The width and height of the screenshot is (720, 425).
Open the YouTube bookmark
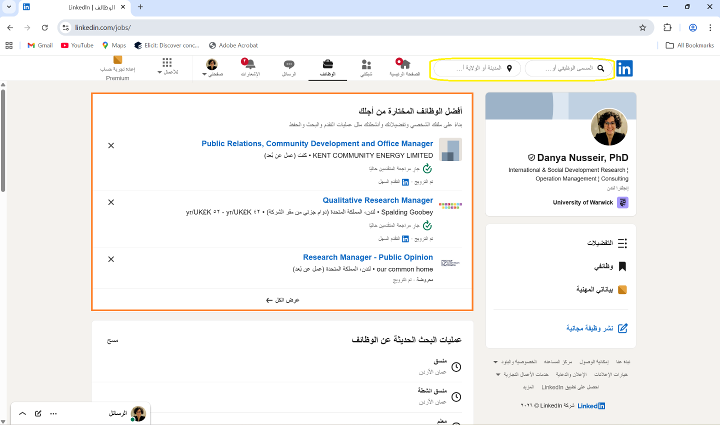click(x=77, y=45)
